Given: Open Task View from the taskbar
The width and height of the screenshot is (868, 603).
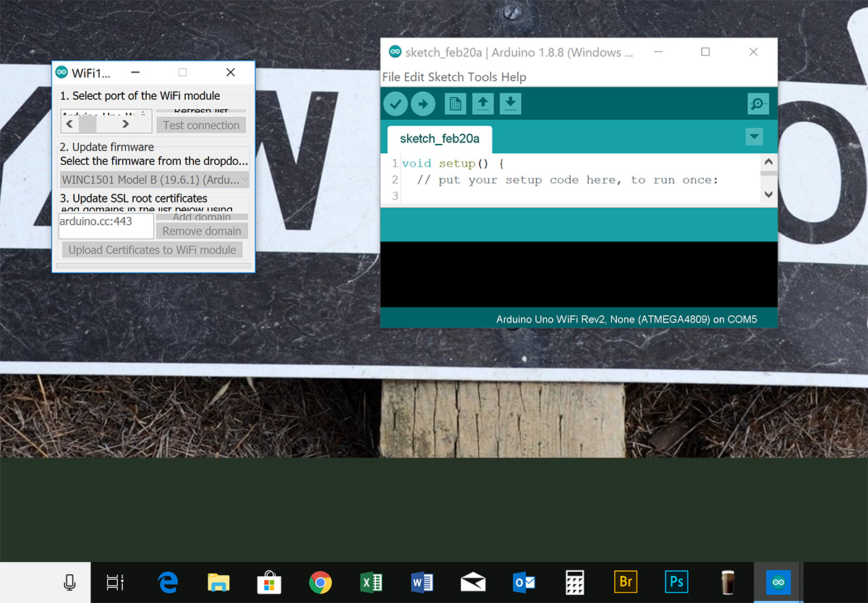Looking at the screenshot, I should 115,582.
